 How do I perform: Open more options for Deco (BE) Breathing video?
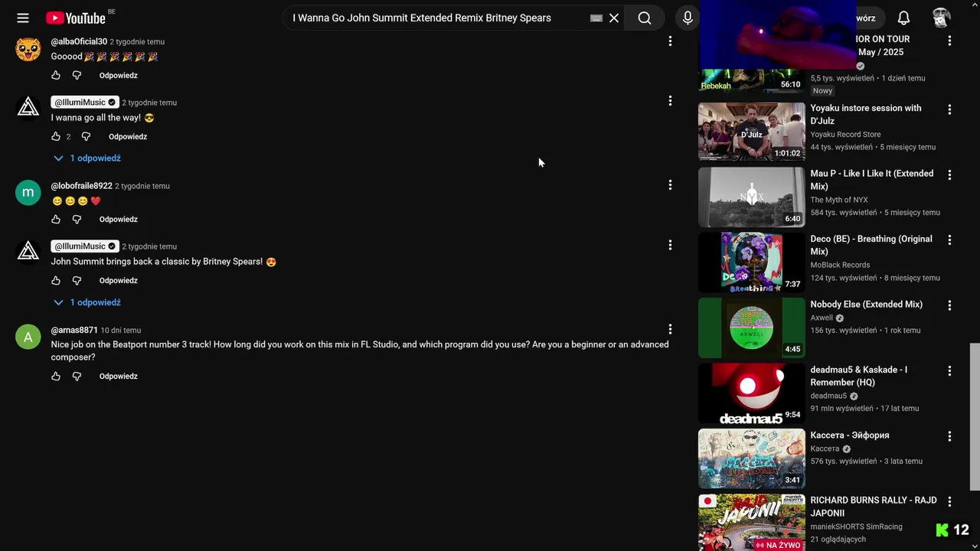[949, 240]
